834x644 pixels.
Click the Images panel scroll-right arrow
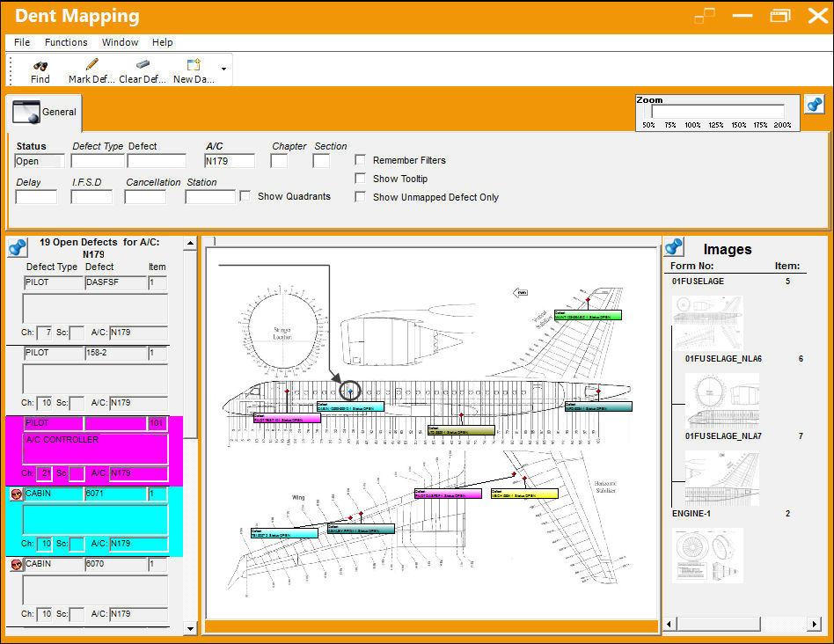point(815,624)
